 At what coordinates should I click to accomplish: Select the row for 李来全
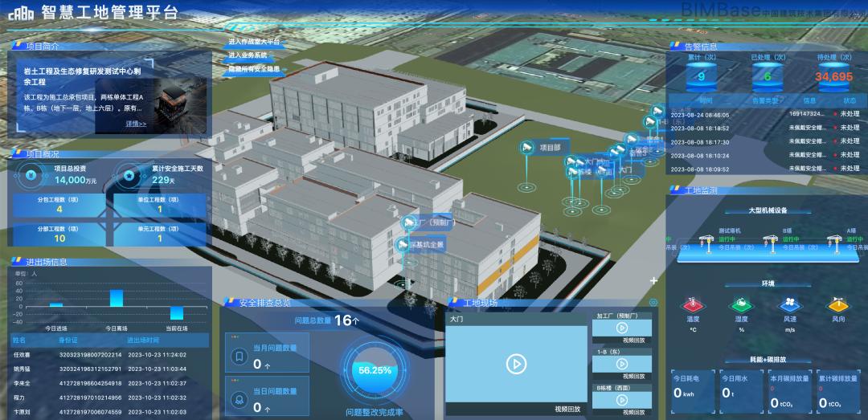point(109,383)
